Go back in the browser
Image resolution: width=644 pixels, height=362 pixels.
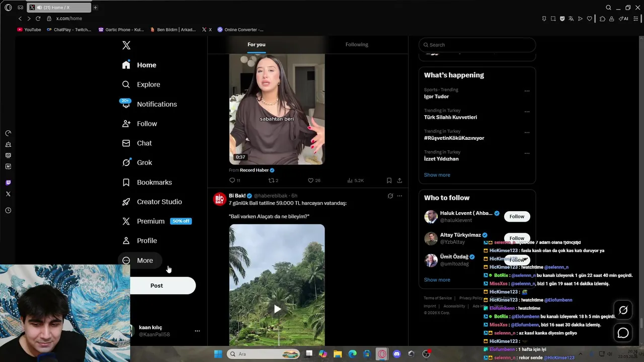[20, 19]
